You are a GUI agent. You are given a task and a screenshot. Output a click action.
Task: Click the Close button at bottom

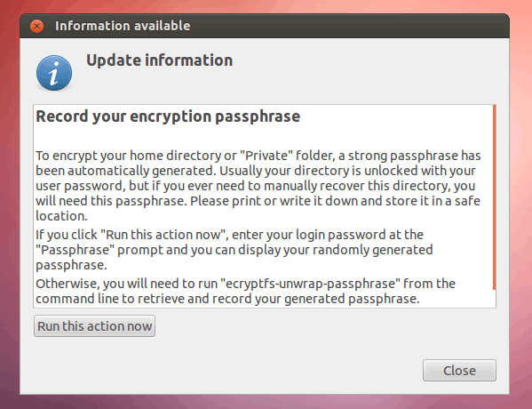459,370
